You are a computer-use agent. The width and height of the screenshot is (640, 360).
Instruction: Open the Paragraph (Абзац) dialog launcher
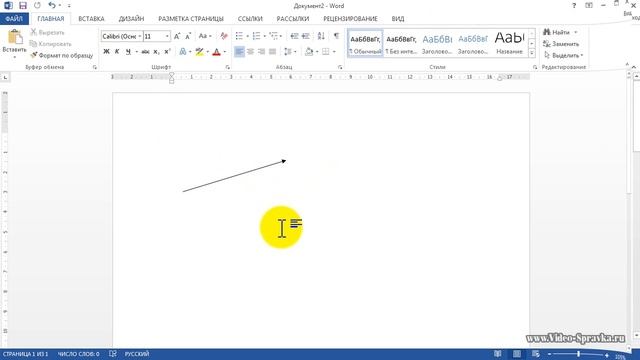(340, 67)
